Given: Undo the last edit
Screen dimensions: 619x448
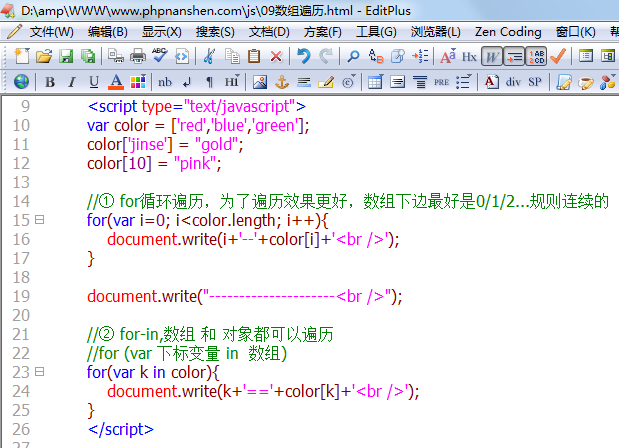Looking at the screenshot, I should 304,56.
